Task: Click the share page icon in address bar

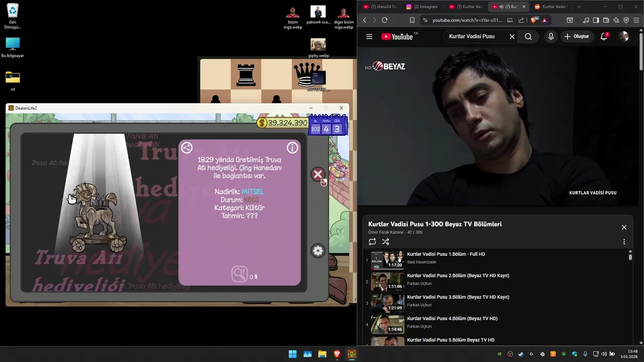Action: tap(521, 20)
